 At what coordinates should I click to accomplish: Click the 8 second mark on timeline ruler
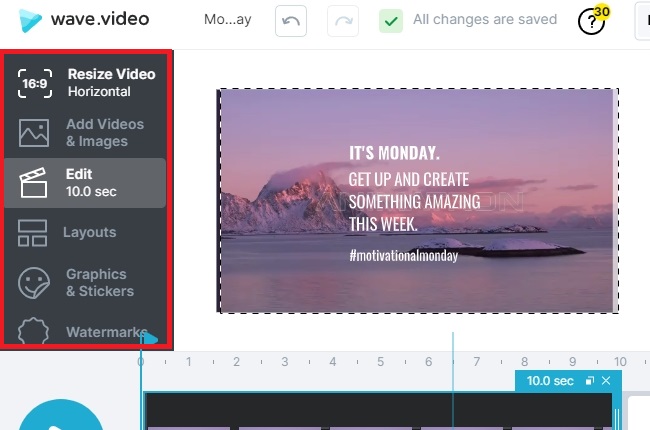pyautogui.click(x=524, y=362)
